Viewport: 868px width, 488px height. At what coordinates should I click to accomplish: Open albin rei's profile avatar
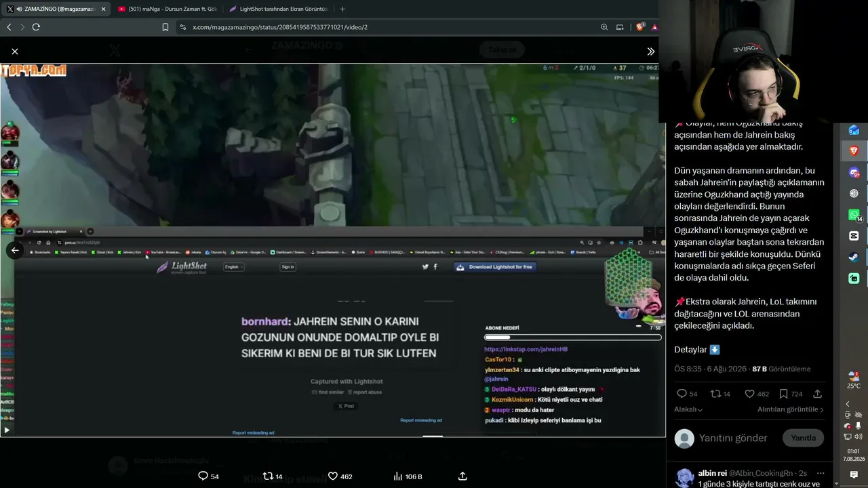tap(685, 477)
